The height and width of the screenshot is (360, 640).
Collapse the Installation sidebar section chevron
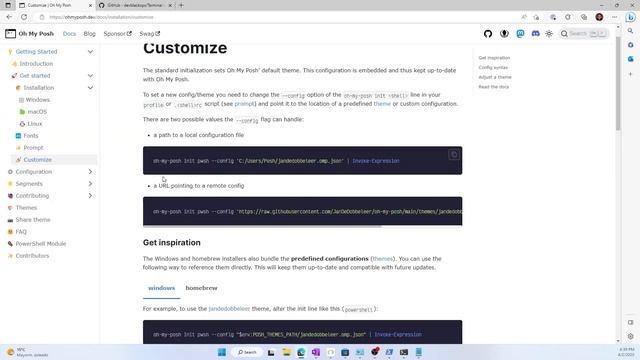click(x=90, y=88)
